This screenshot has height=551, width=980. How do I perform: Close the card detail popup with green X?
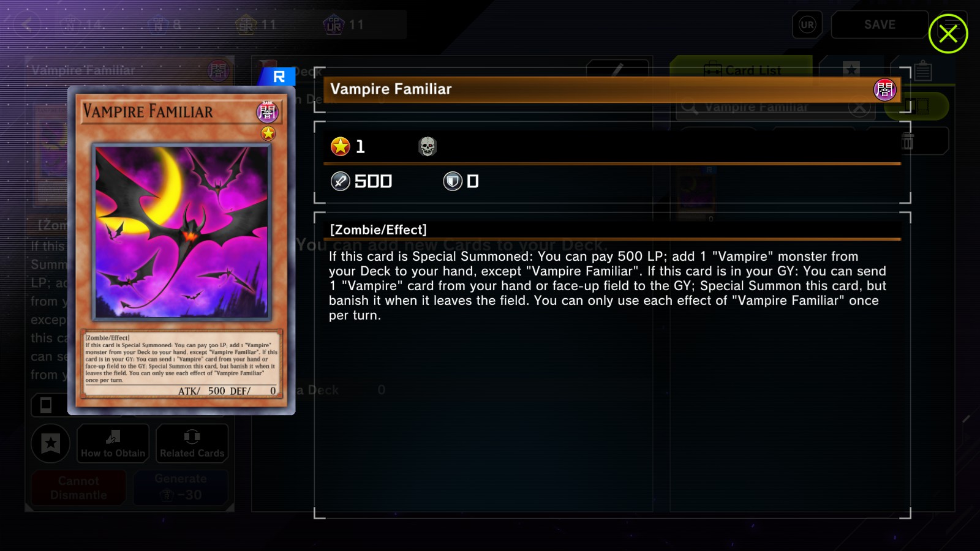coord(948,34)
